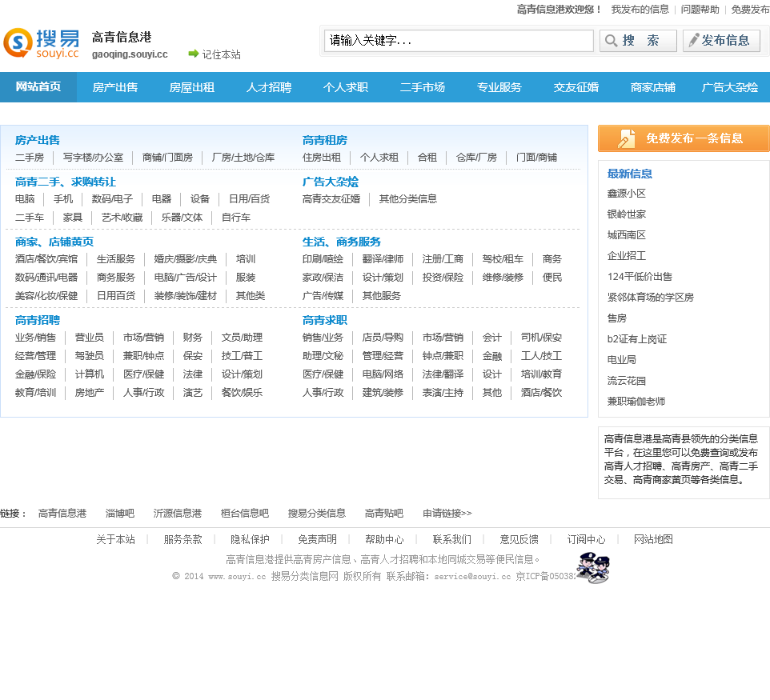Click the green arrow next to 记住本站
This screenshot has height=700, width=770.
pos(194,54)
